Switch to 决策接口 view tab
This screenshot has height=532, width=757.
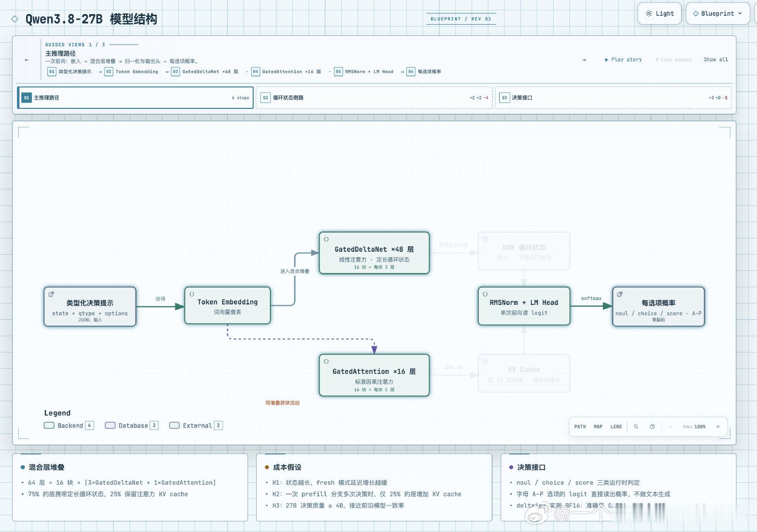click(x=613, y=98)
